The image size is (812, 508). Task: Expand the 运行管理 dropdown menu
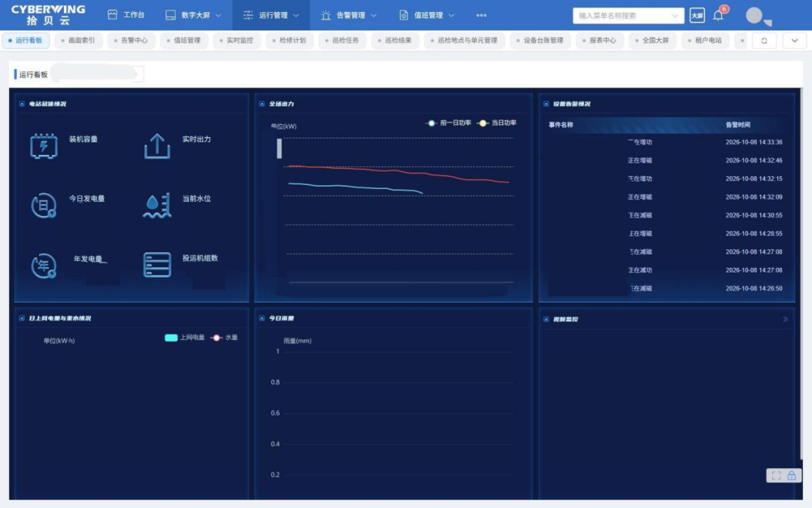tap(271, 15)
